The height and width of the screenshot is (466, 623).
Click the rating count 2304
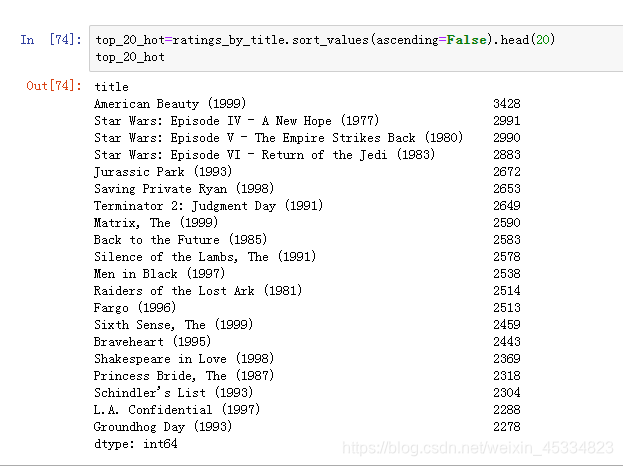(x=507, y=393)
